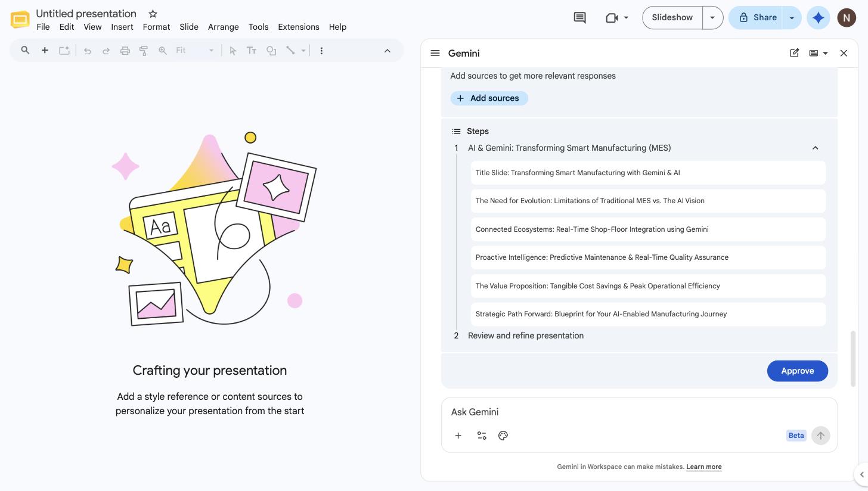Select the Title Slide outline item
Viewport: 868px width, 491px height.
point(648,173)
